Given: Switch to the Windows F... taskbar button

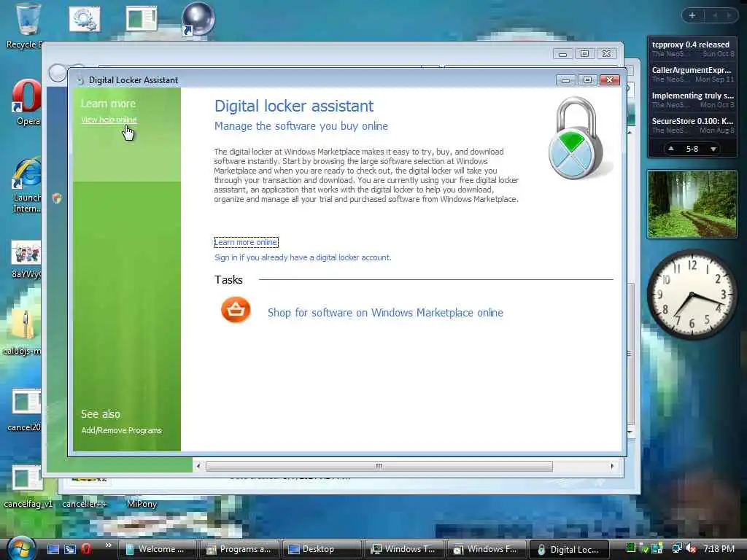Looking at the screenshot, I should click(487, 549).
